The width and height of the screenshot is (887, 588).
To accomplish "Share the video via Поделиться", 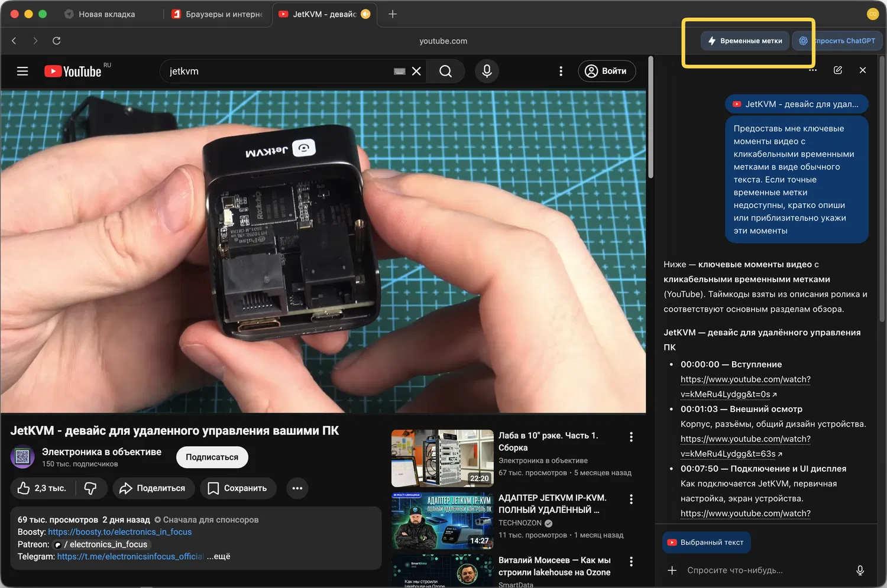I will [153, 488].
